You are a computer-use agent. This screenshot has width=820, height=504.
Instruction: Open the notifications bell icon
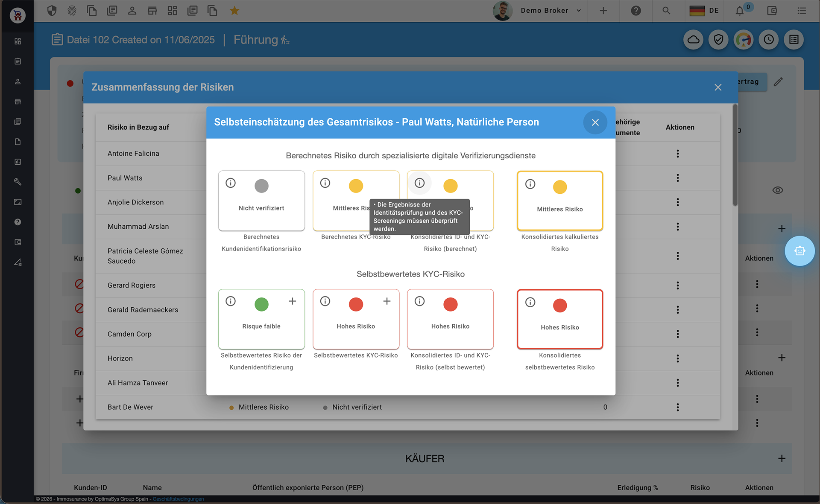click(x=740, y=11)
